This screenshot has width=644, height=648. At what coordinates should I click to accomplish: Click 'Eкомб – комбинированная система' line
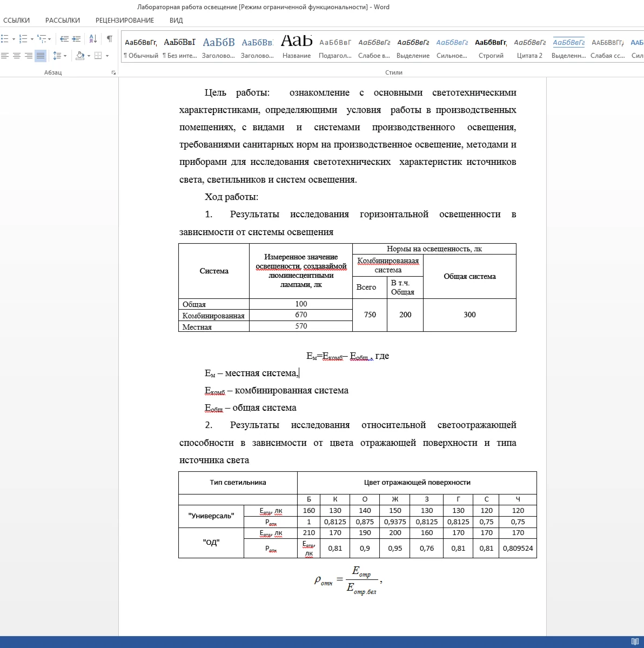[277, 391]
